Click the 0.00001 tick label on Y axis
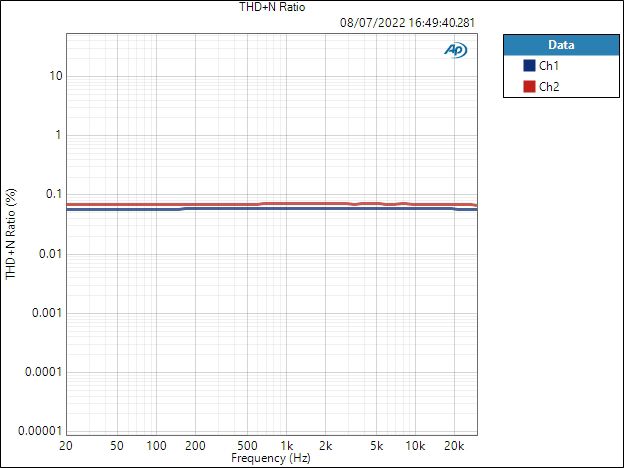This screenshot has width=624, height=468. pyautogui.click(x=40, y=431)
